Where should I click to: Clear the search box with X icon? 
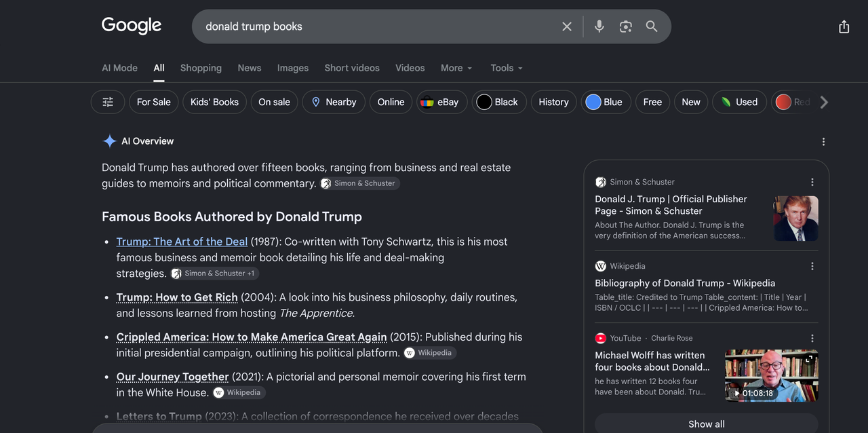[567, 26]
